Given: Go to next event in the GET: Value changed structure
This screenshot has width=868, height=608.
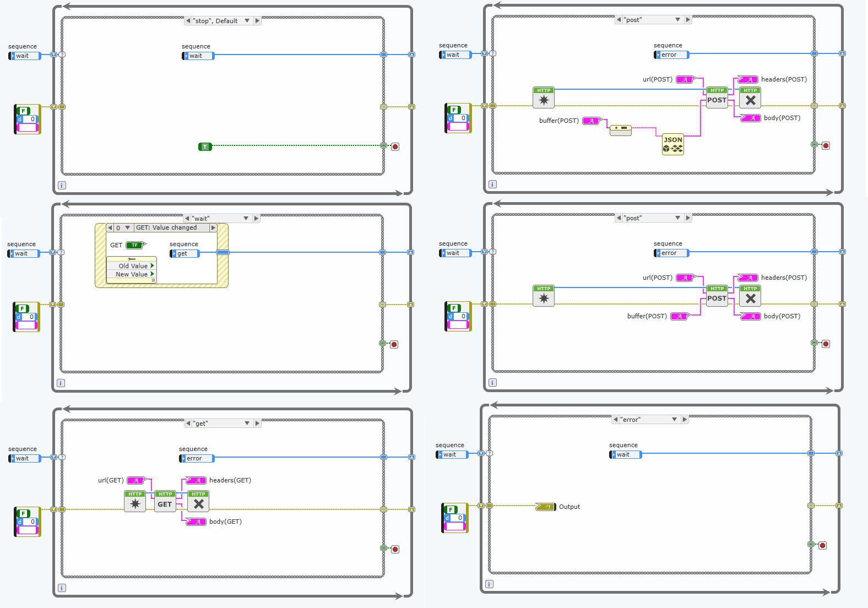Looking at the screenshot, I should coord(214,227).
